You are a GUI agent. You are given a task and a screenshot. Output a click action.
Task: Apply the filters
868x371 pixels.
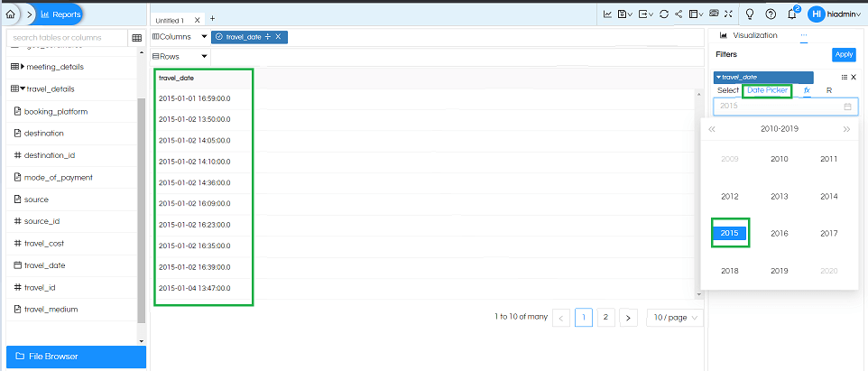pos(845,54)
